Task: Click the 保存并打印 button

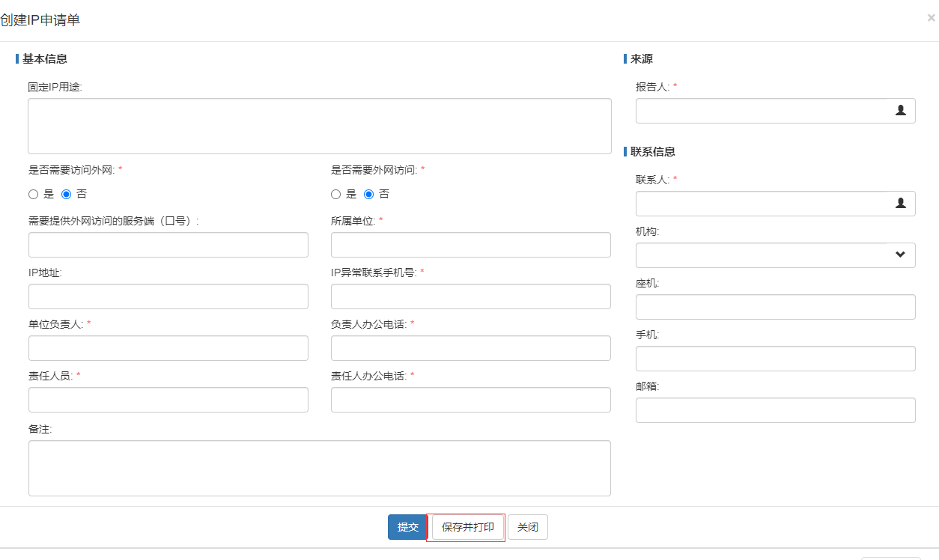Action: [467, 527]
